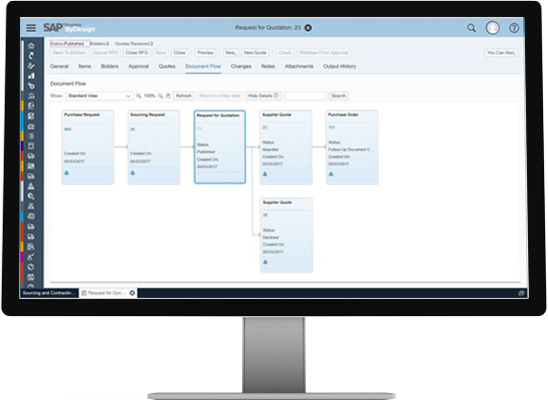The width and height of the screenshot is (548, 400).
Task: Click the search magnifier in the header
Action: [471, 28]
